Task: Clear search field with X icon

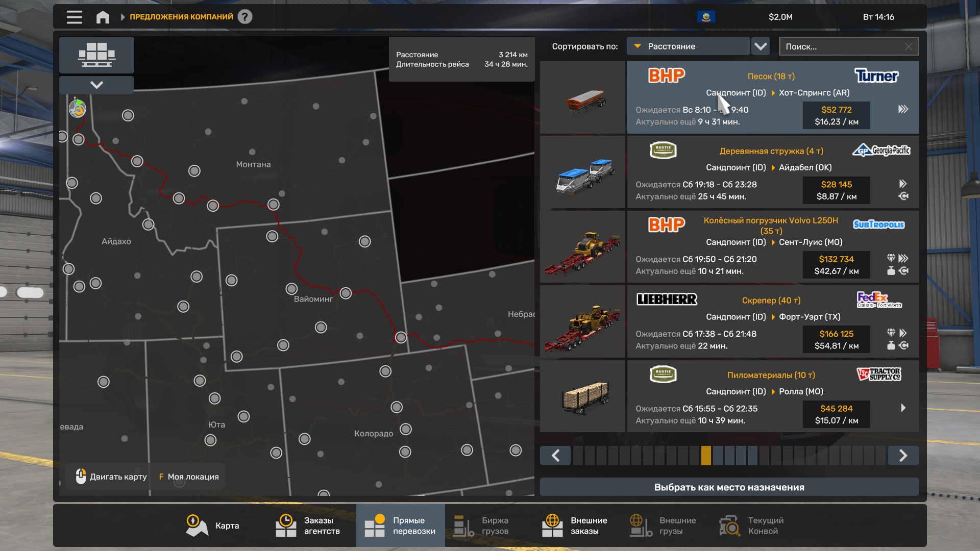Action: (x=909, y=46)
